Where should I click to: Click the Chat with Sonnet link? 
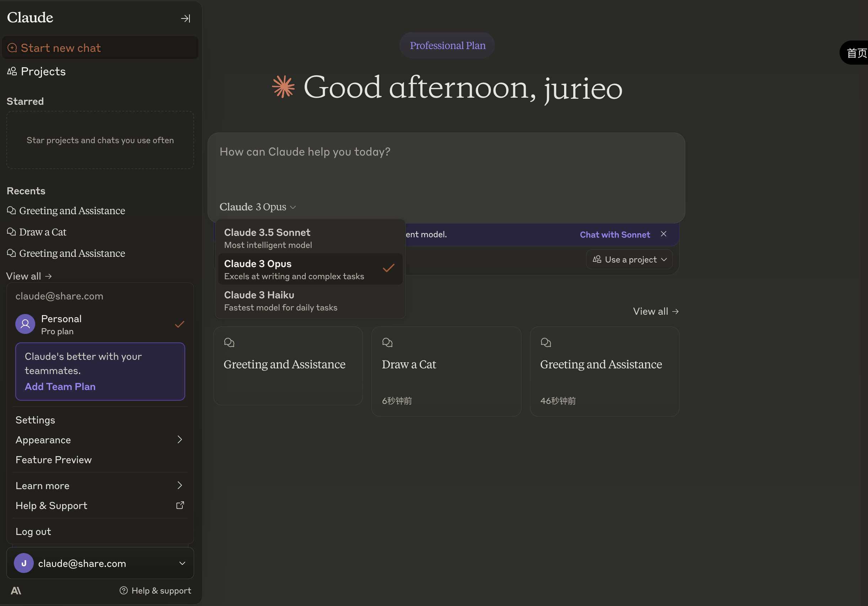point(615,234)
